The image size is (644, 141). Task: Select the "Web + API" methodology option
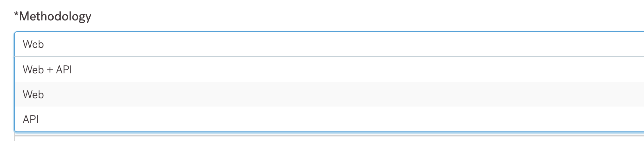pos(329,69)
